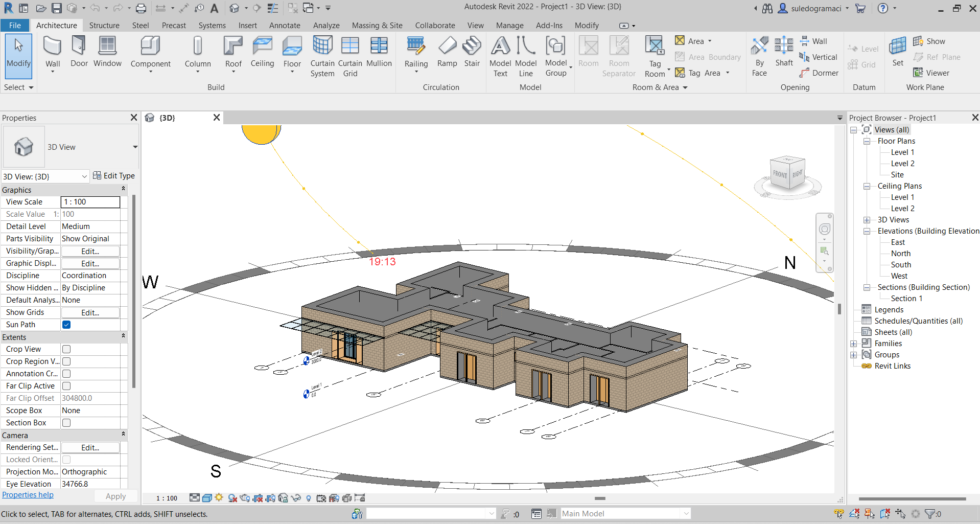Open Sun Settings from the view control bar

(x=219, y=497)
